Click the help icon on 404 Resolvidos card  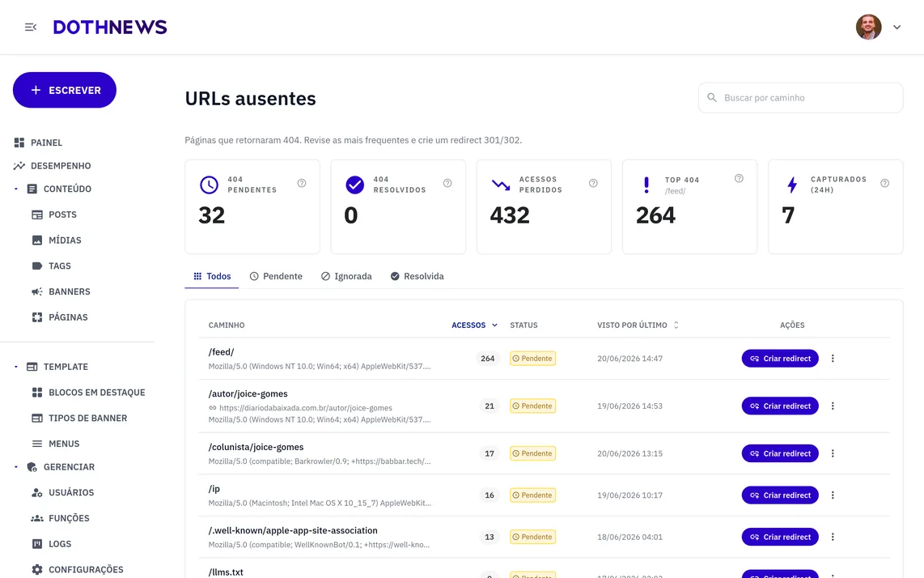pos(447,184)
